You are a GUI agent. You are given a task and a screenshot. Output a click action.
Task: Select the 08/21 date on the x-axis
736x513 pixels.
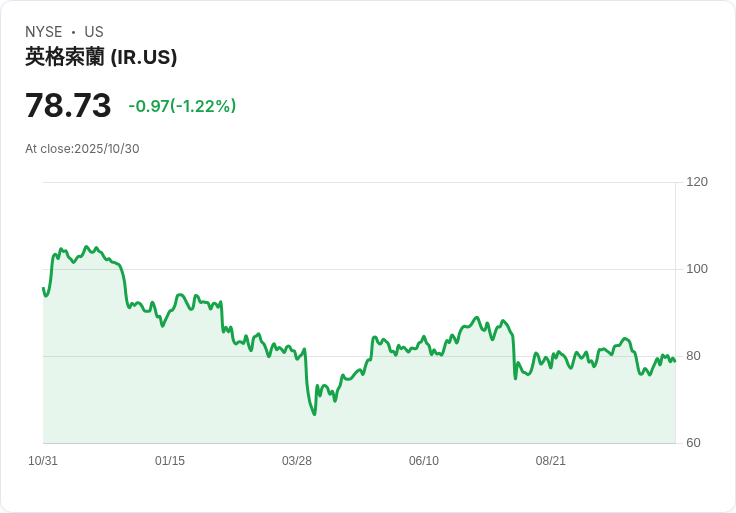coord(551,461)
